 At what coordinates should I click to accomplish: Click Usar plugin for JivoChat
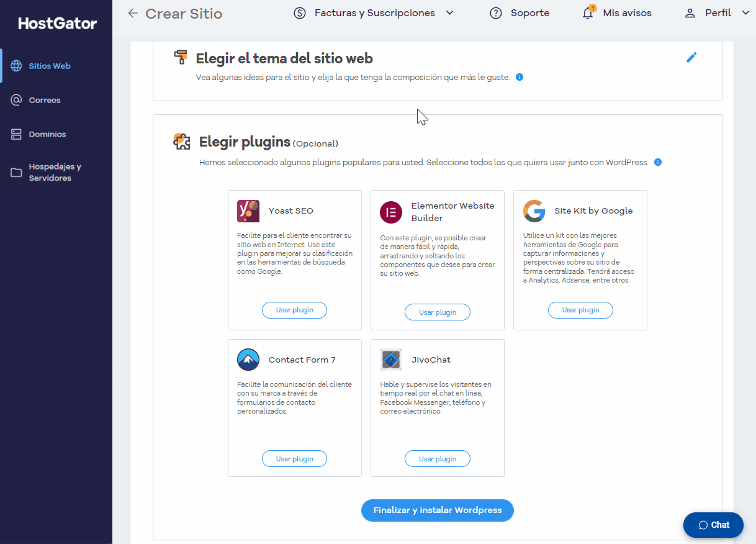click(x=438, y=459)
